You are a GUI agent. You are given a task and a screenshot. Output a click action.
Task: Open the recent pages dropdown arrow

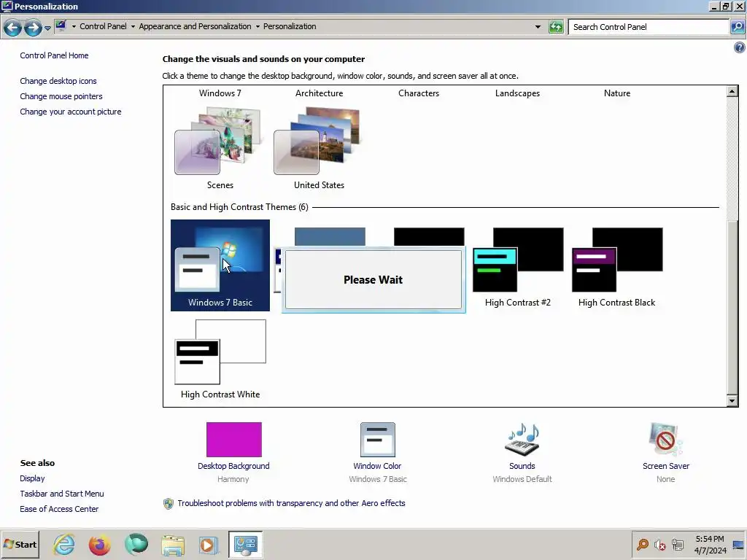[47, 28]
